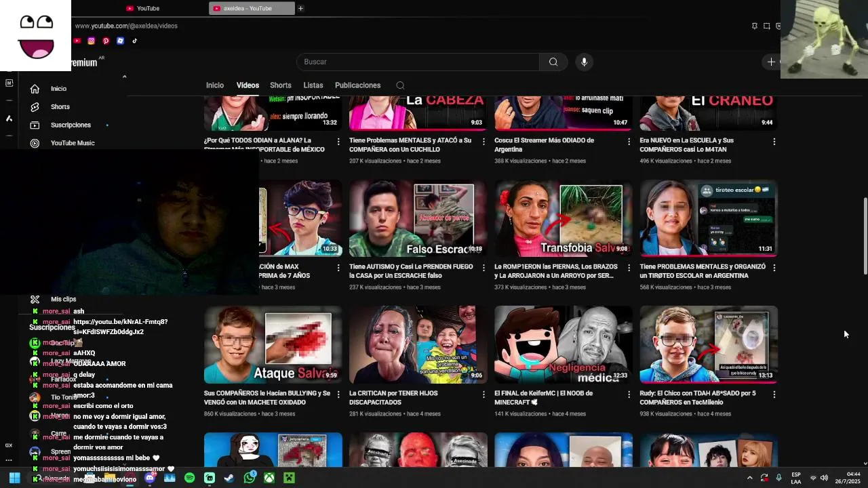Open volume control in system tray
Image resolution: width=868 pixels, height=488 pixels.
pyautogui.click(x=824, y=478)
